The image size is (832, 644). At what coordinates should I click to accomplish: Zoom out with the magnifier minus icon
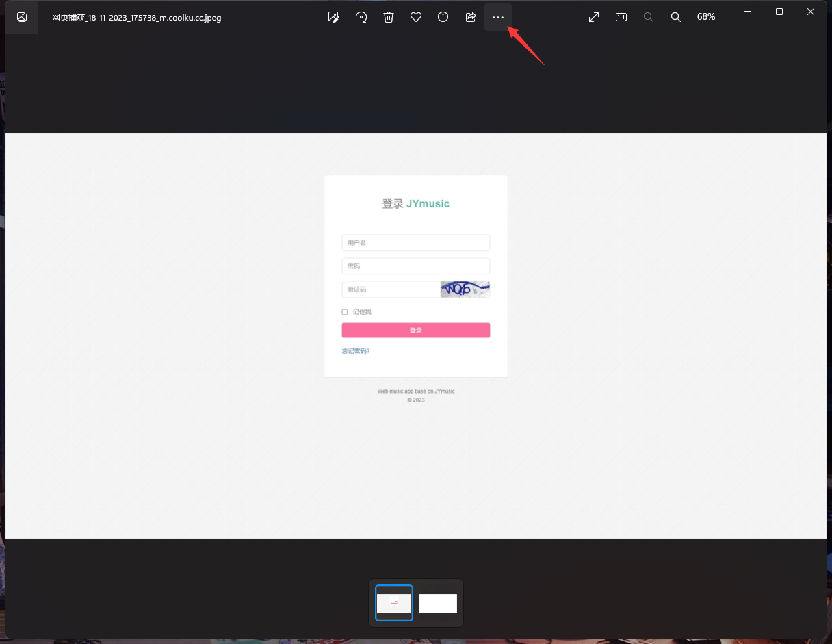point(649,17)
